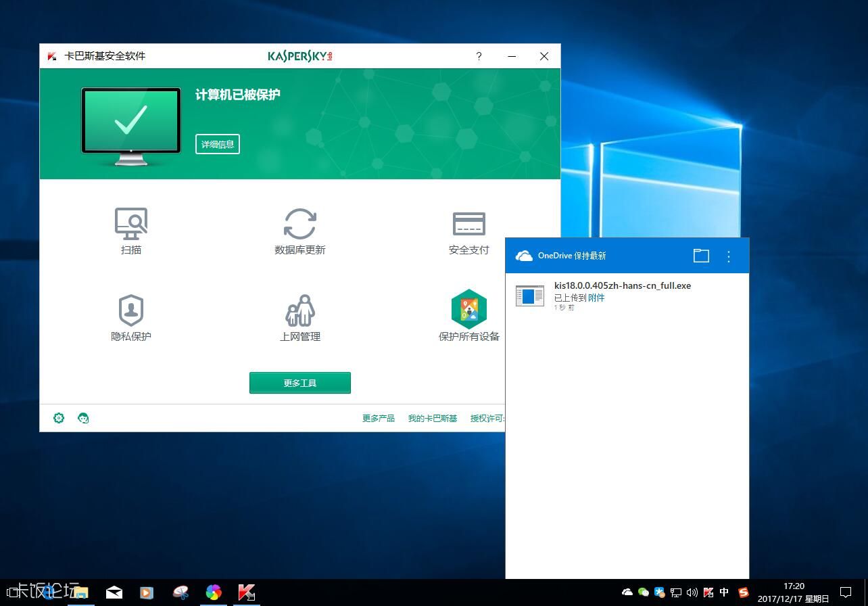This screenshot has height=606, width=868.
Task: Open the Action Center notification icon
Action: pyautogui.click(x=846, y=592)
